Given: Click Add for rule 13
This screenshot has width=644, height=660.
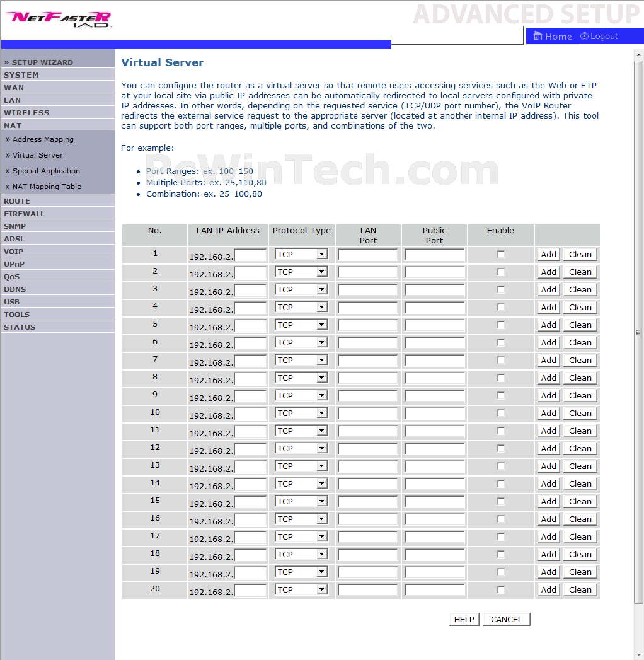Looking at the screenshot, I should coord(548,466).
